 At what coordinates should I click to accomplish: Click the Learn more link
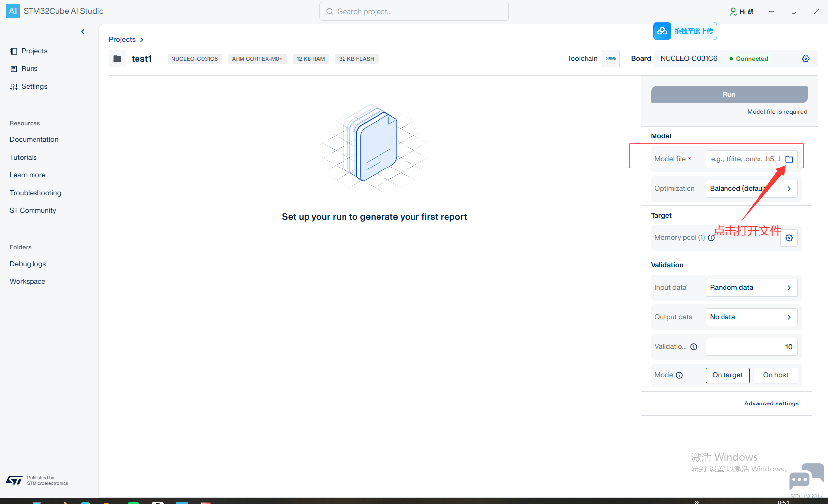pyautogui.click(x=28, y=175)
